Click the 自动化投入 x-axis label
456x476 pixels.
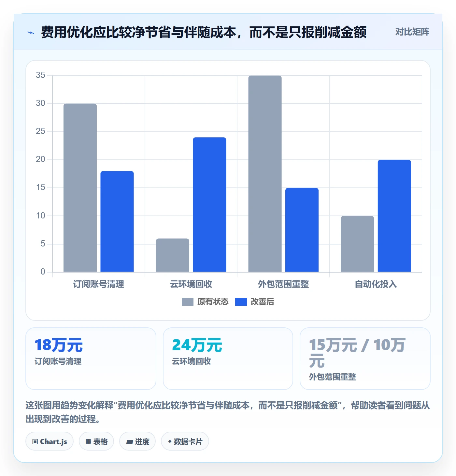(376, 284)
